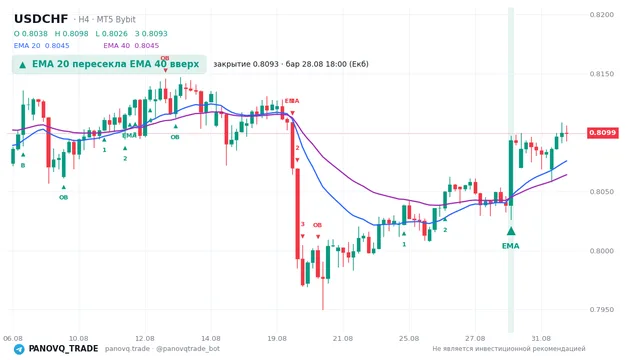Click the 19.08 date axis label

[276, 338]
